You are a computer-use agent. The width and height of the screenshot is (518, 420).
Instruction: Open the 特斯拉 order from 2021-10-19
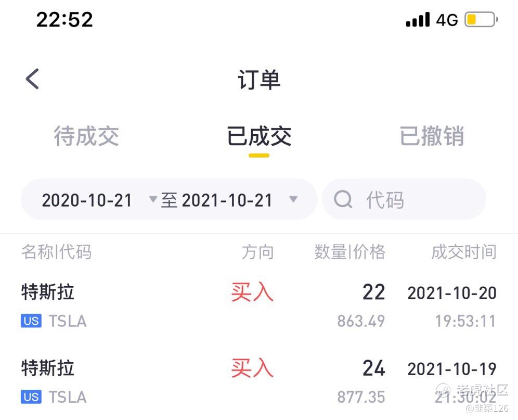point(259,383)
